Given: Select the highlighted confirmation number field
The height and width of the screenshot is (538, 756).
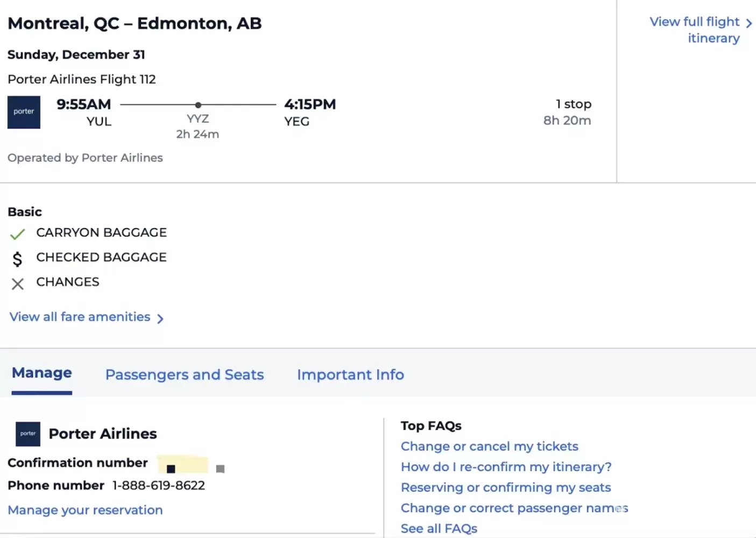Looking at the screenshot, I should pyautogui.click(x=182, y=464).
